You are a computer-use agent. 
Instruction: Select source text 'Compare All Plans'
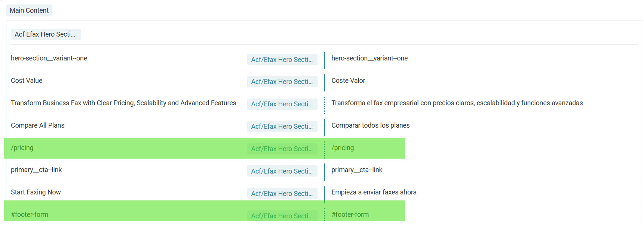point(38,125)
